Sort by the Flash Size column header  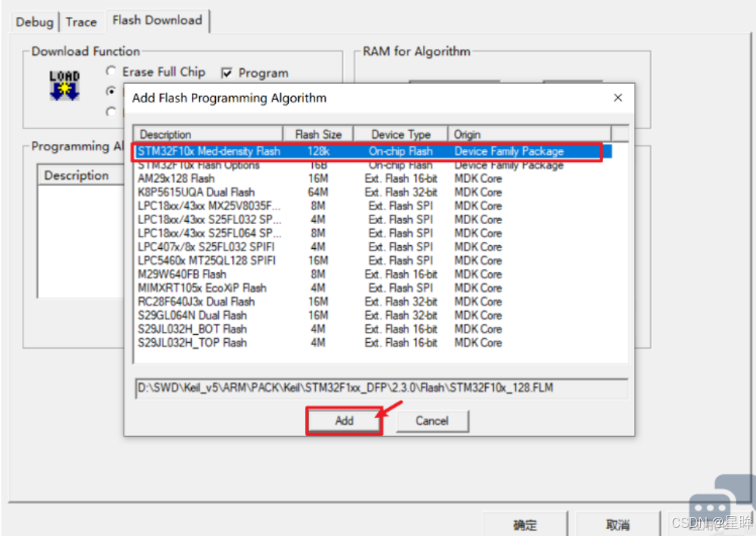[318, 134]
